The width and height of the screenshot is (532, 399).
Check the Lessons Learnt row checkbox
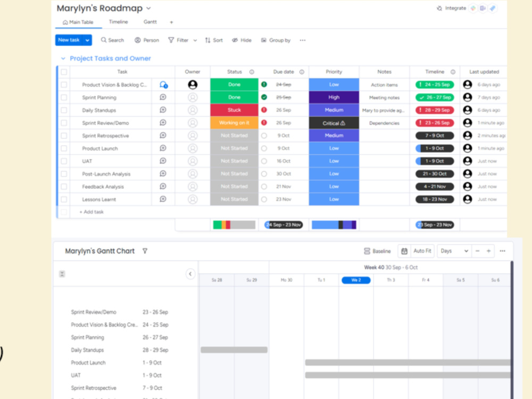(x=64, y=199)
